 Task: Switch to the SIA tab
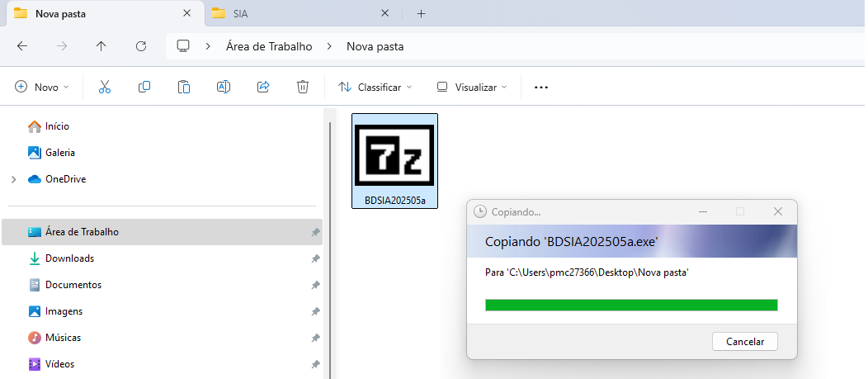coord(302,13)
